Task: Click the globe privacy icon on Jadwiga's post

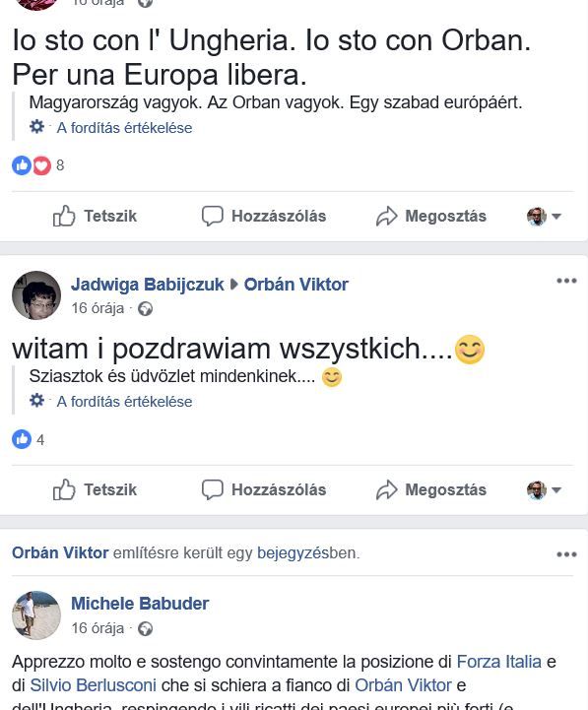Action: pyautogui.click(x=145, y=309)
